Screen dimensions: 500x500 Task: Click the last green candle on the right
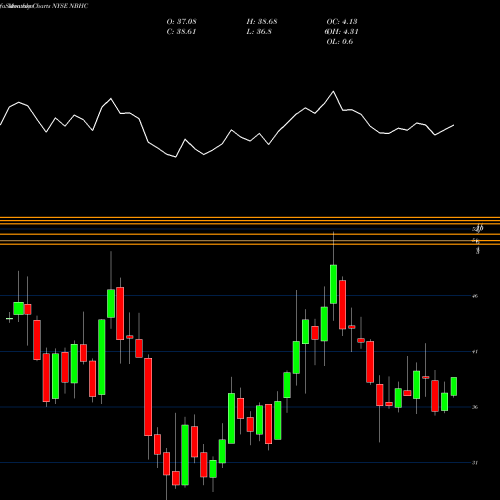pos(454,386)
